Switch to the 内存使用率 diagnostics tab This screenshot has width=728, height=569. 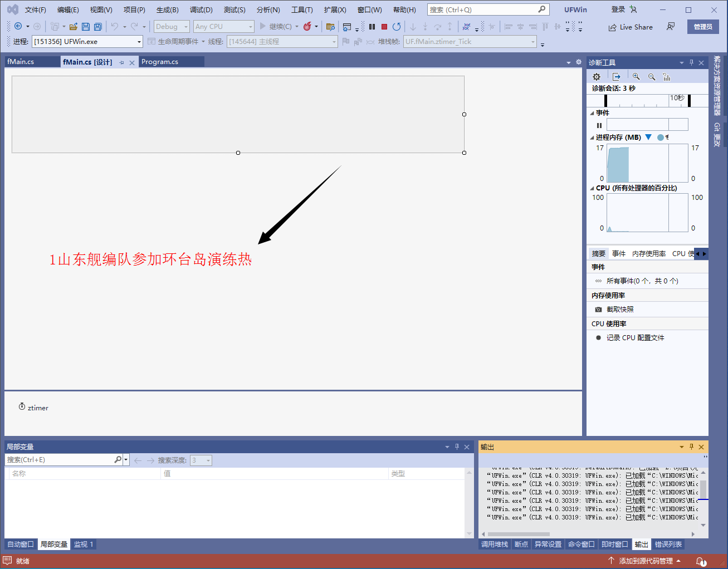click(x=649, y=253)
